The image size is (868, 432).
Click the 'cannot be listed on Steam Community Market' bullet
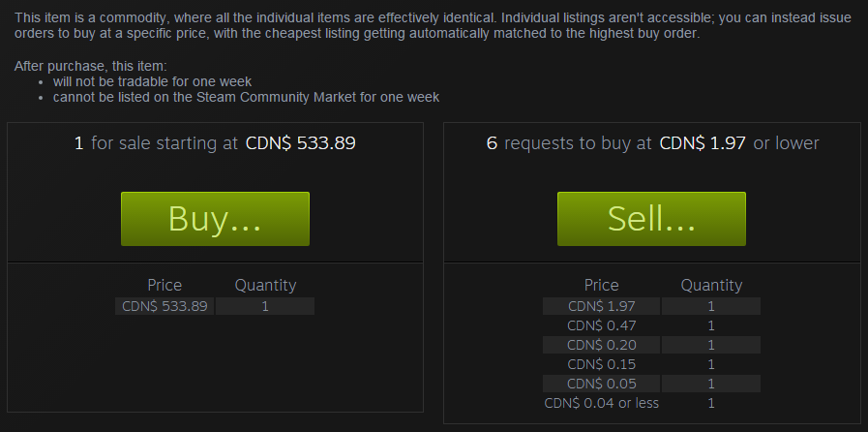coord(247,97)
